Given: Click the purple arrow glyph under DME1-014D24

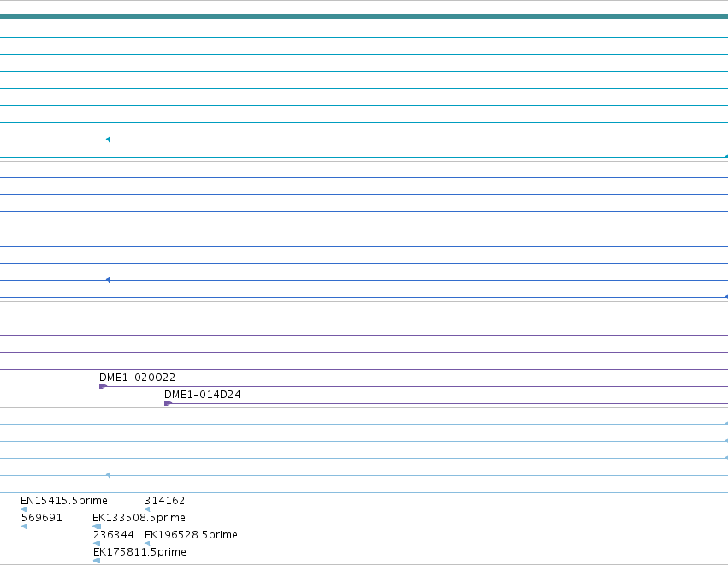Looking at the screenshot, I should coord(168,403).
